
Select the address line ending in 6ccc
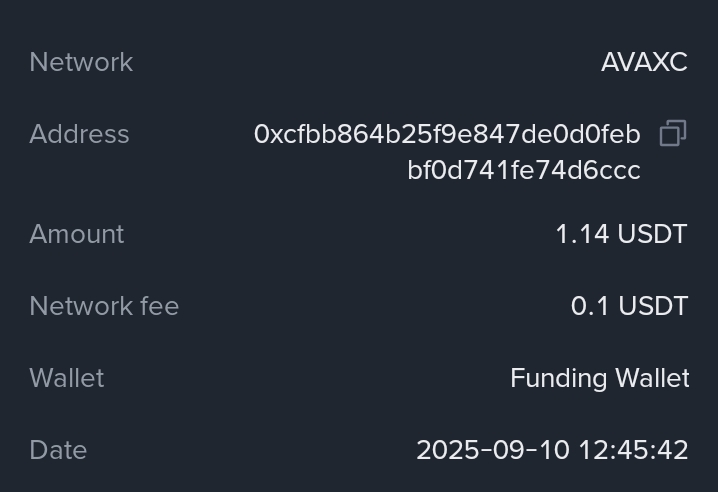[x=523, y=170]
